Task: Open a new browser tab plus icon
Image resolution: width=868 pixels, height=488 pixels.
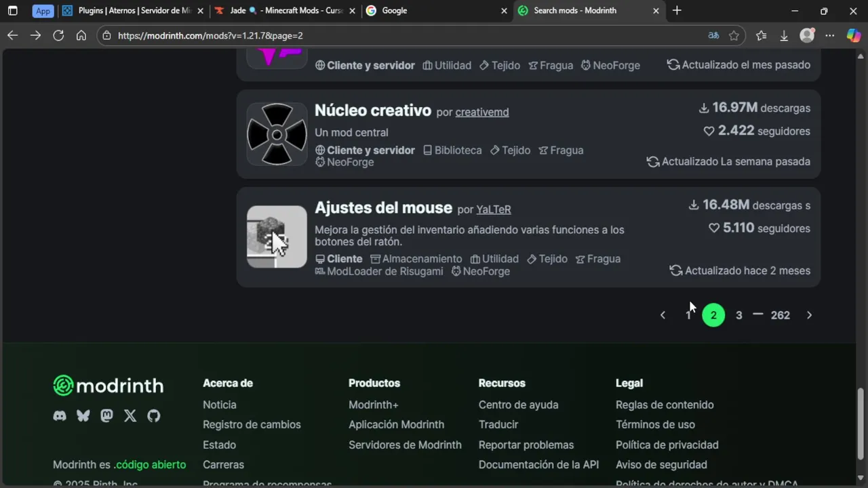Action: pos(677,11)
